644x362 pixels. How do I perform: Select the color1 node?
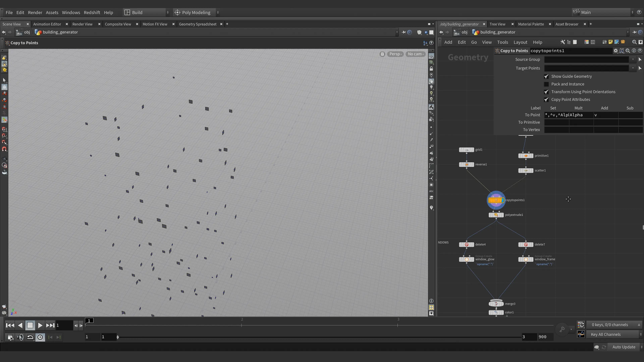tap(496, 312)
